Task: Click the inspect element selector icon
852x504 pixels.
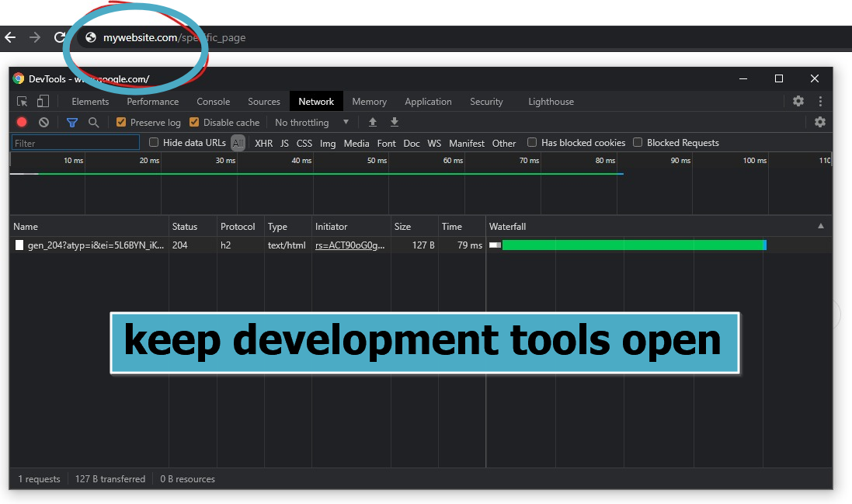Action: point(23,102)
